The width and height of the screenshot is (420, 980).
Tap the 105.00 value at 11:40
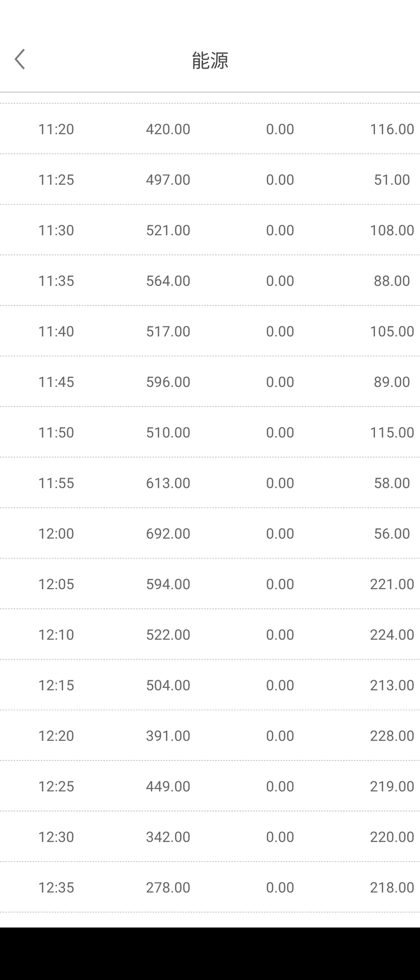(x=392, y=331)
